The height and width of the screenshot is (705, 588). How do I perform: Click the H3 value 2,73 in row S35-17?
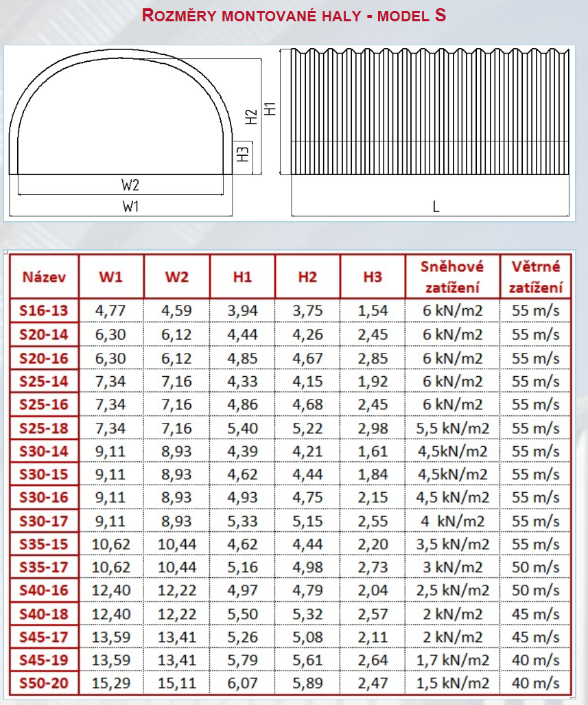373,567
